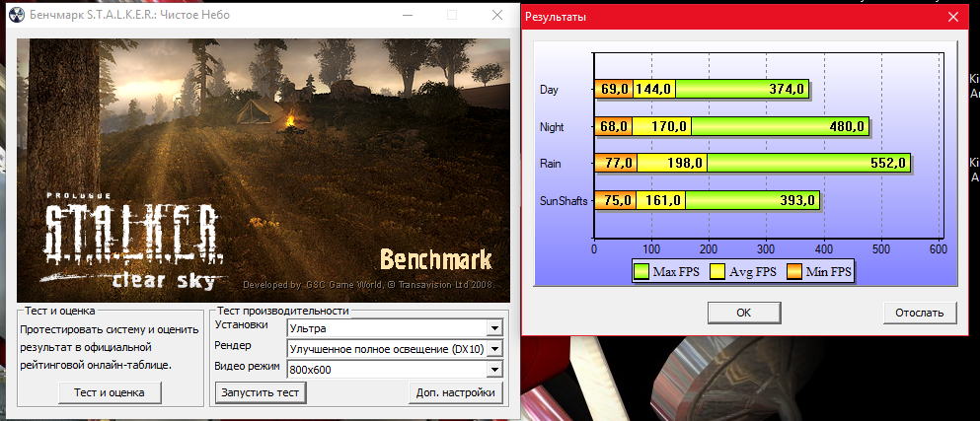Start the benchmark with Запустить тест
This screenshot has height=421, width=980.
pos(261,392)
